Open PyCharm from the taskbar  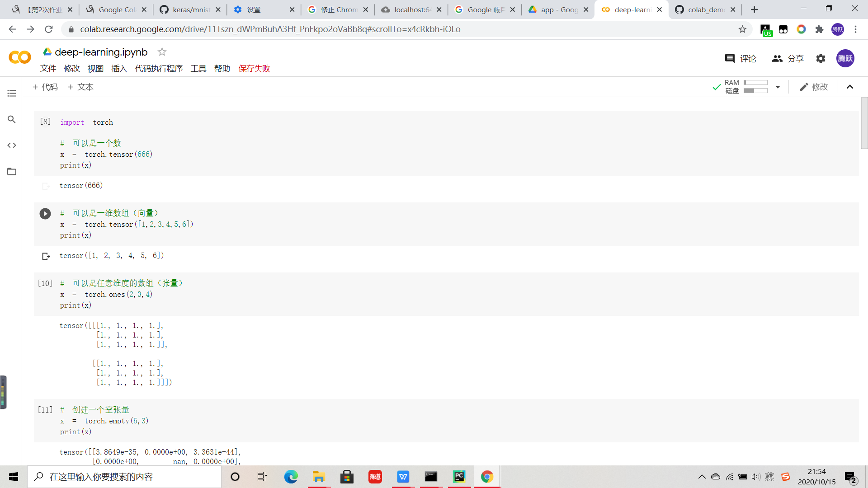coord(459,477)
